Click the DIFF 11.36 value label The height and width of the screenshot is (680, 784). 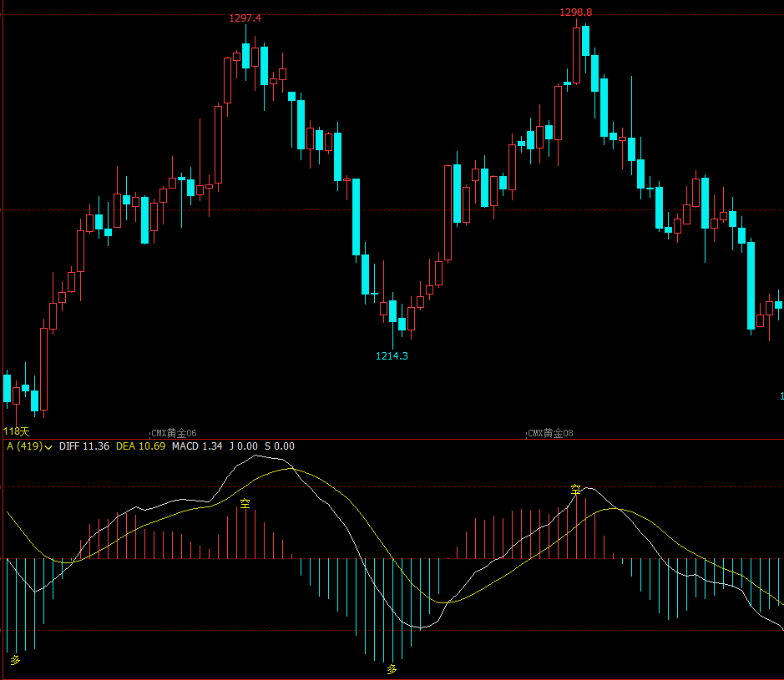[84, 446]
